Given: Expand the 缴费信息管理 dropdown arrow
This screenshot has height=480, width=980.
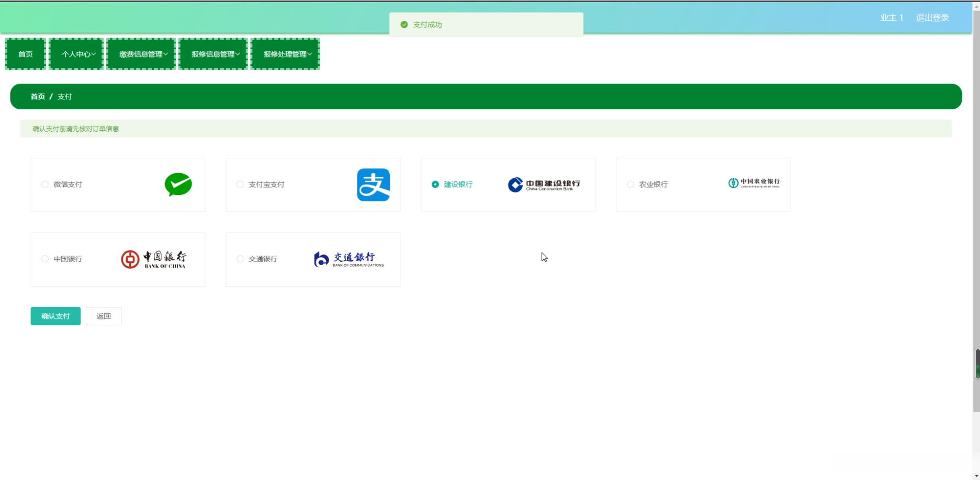Looking at the screenshot, I should 166,54.
